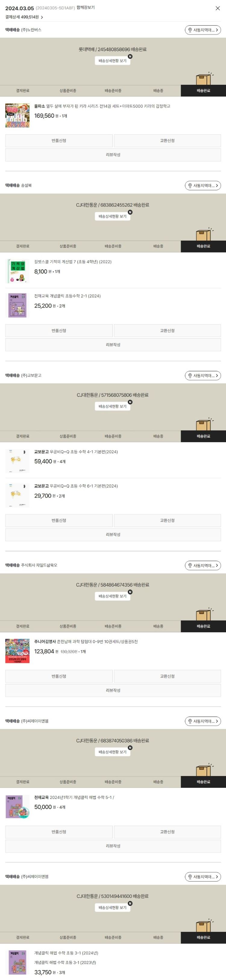Click 교환신청 in the 송설북 order section
Viewport: 226px width, 980px height.
point(167,330)
